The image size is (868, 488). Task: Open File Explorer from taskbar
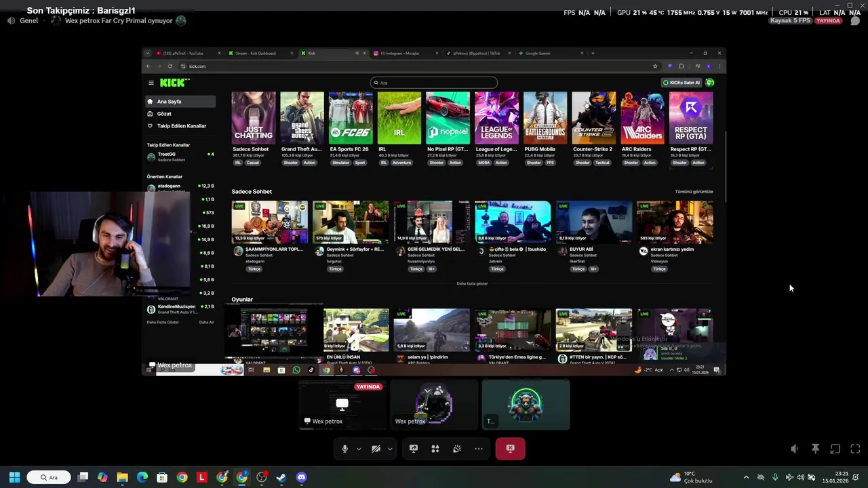tap(122, 477)
